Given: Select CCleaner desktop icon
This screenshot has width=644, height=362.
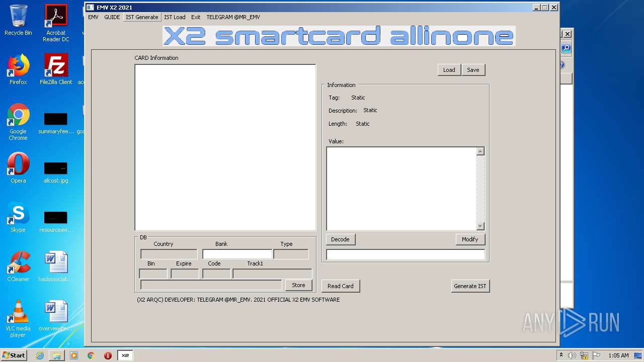Looking at the screenshot, I should tap(18, 266).
